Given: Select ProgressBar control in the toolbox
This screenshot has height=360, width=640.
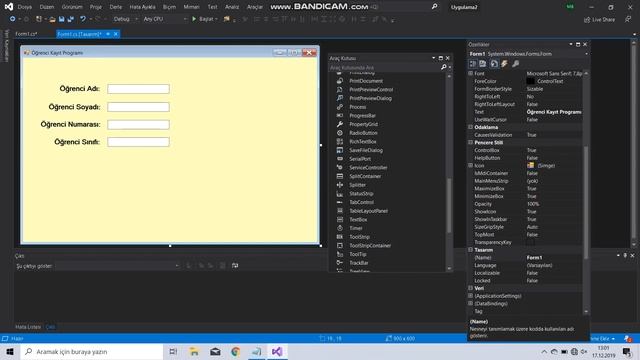Looking at the screenshot, I should coord(362,116).
